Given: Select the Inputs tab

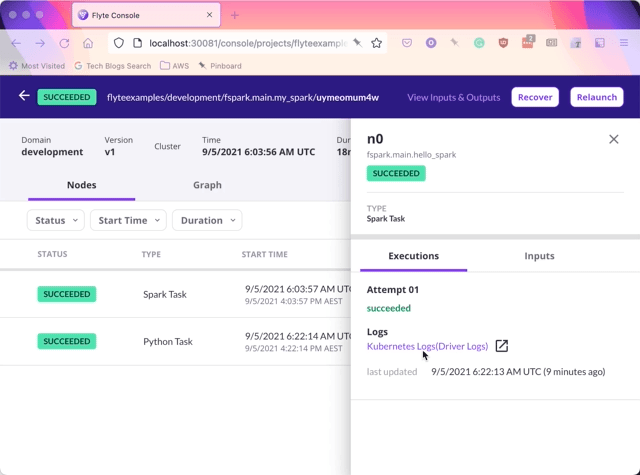Looking at the screenshot, I should tap(539, 256).
